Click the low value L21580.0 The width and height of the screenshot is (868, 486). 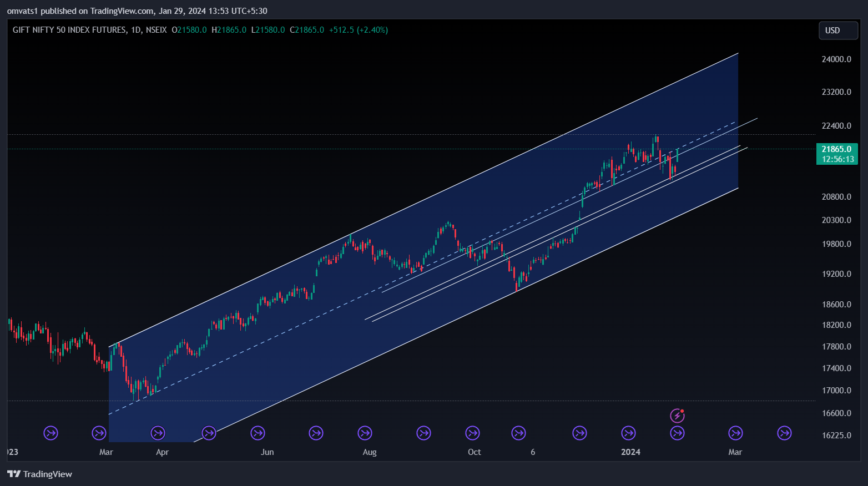tap(268, 30)
